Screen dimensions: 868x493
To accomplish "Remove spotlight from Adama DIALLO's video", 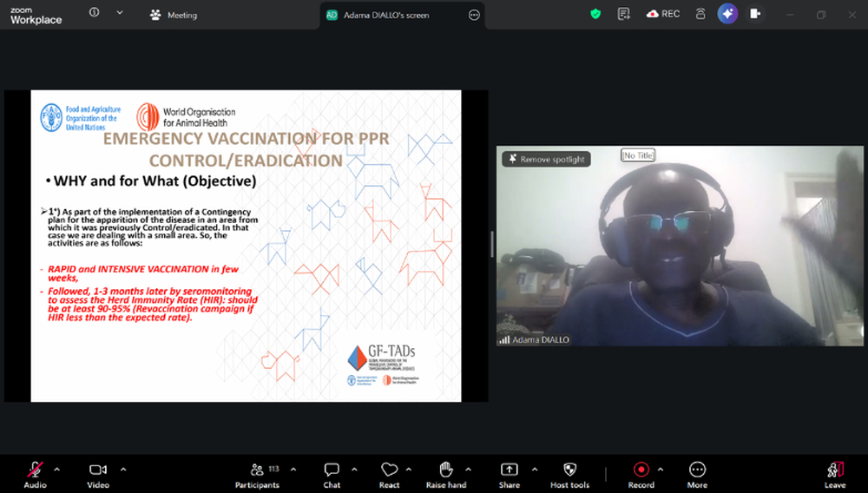I will 546,160.
